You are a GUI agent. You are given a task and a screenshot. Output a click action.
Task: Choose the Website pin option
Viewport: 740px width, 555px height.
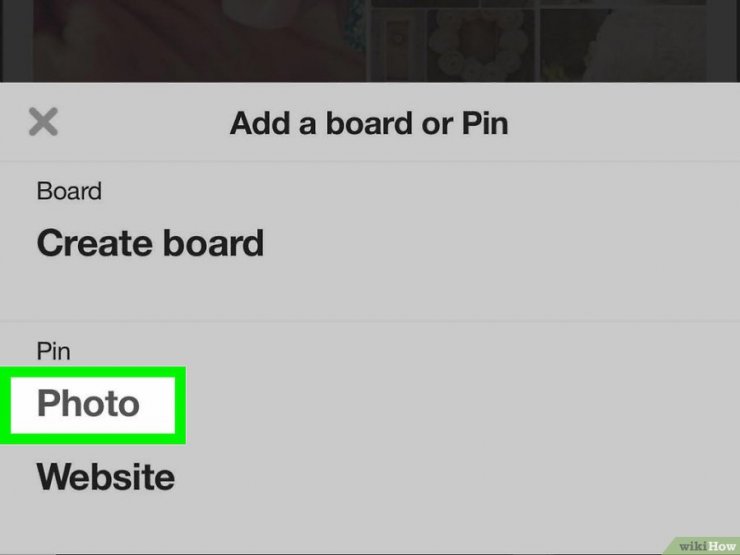(x=106, y=477)
